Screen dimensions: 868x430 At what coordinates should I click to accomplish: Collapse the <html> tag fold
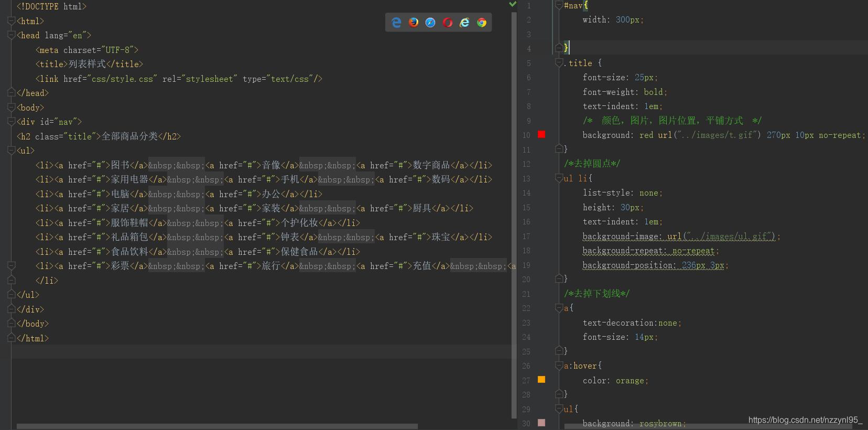click(x=12, y=21)
